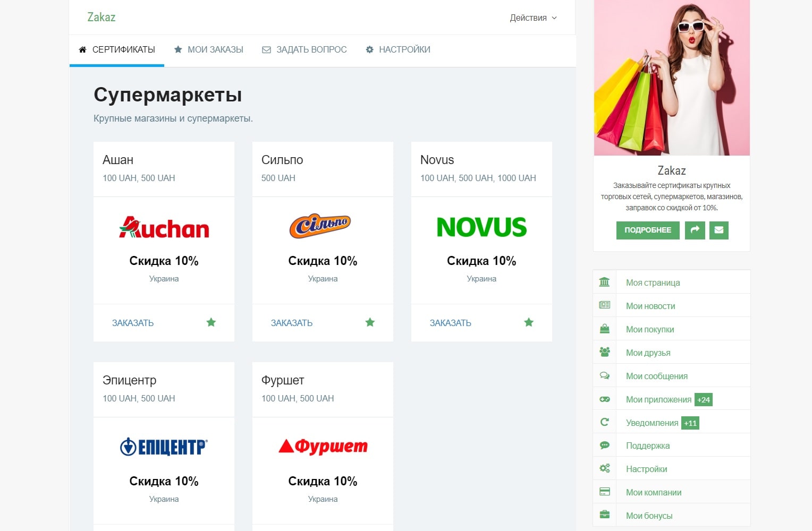Image resolution: width=812 pixels, height=531 pixels.
Task: Open Мои покупки shopping bag icon
Action: tap(605, 329)
